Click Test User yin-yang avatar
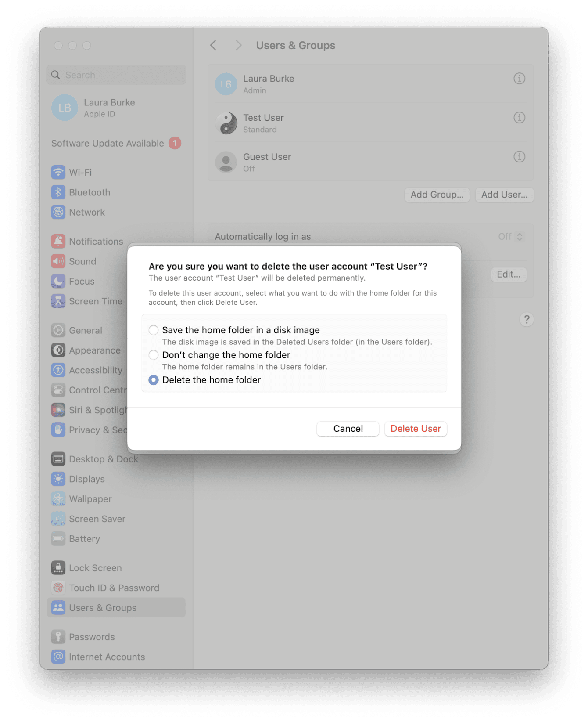Image resolution: width=588 pixels, height=722 pixels. (x=226, y=123)
